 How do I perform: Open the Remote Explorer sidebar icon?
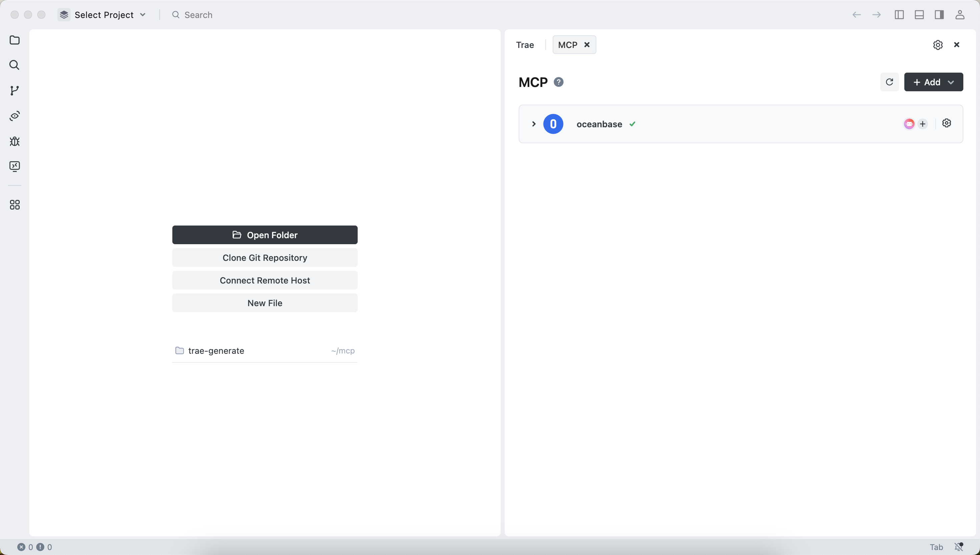click(14, 166)
